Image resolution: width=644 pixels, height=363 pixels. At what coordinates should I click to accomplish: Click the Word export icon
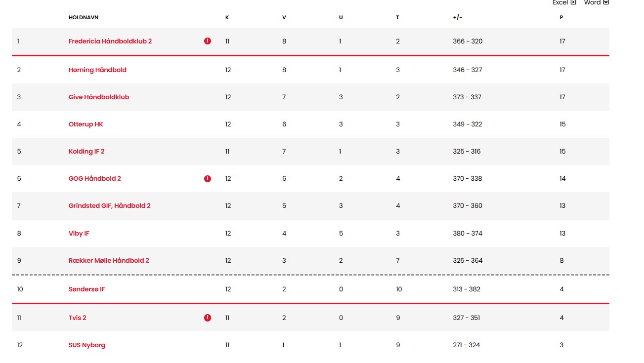point(606,2)
